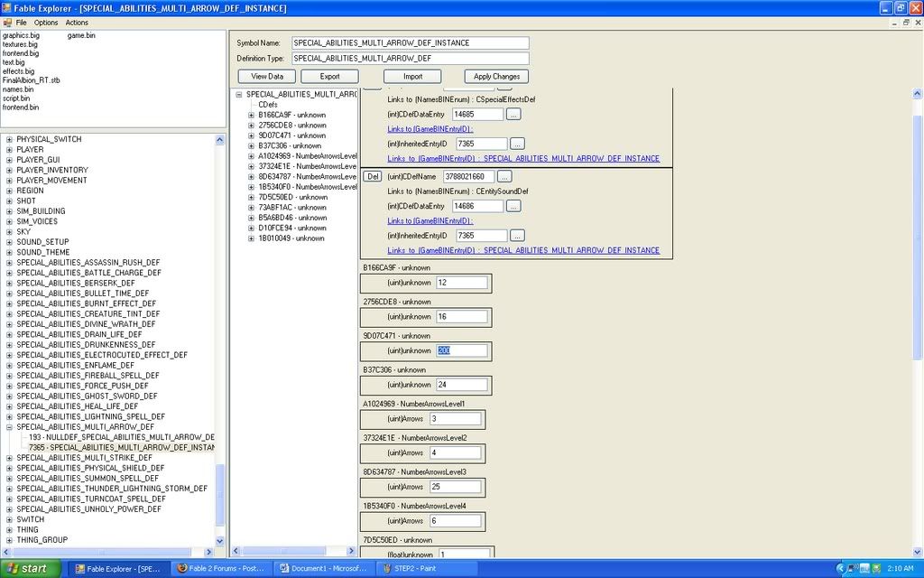Click the Export button
The image size is (924, 578).
pyautogui.click(x=329, y=77)
